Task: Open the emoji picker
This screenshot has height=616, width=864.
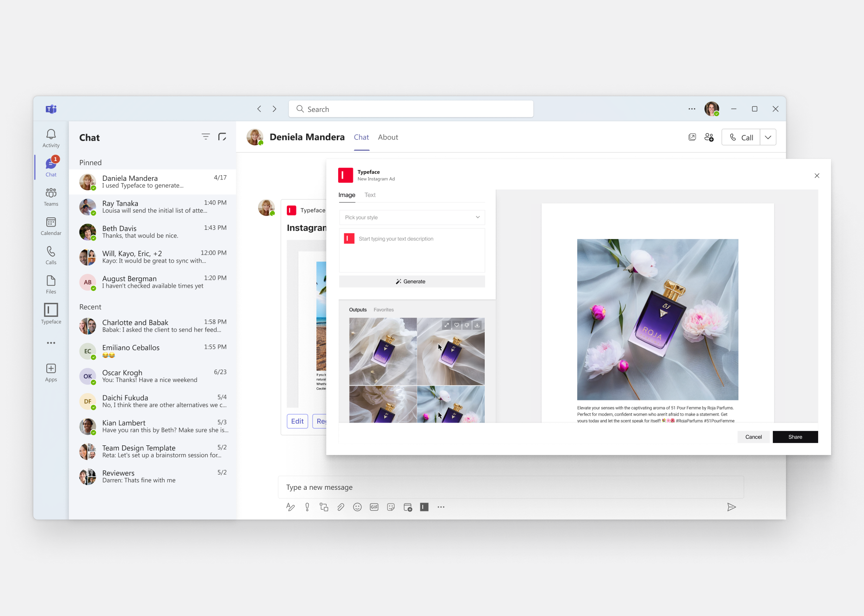Action: pyautogui.click(x=357, y=507)
